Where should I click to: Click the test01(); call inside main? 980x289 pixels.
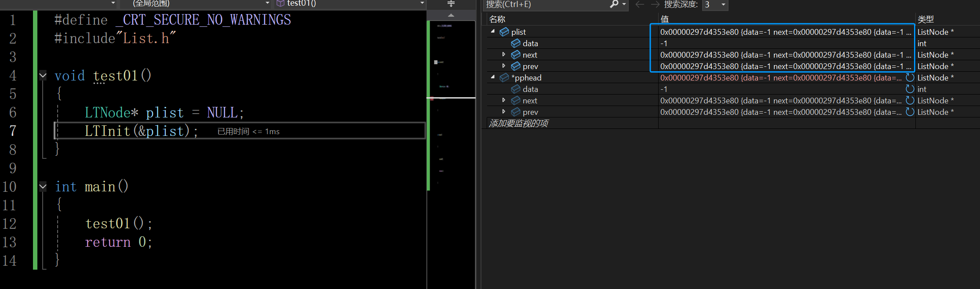pyautogui.click(x=119, y=223)
